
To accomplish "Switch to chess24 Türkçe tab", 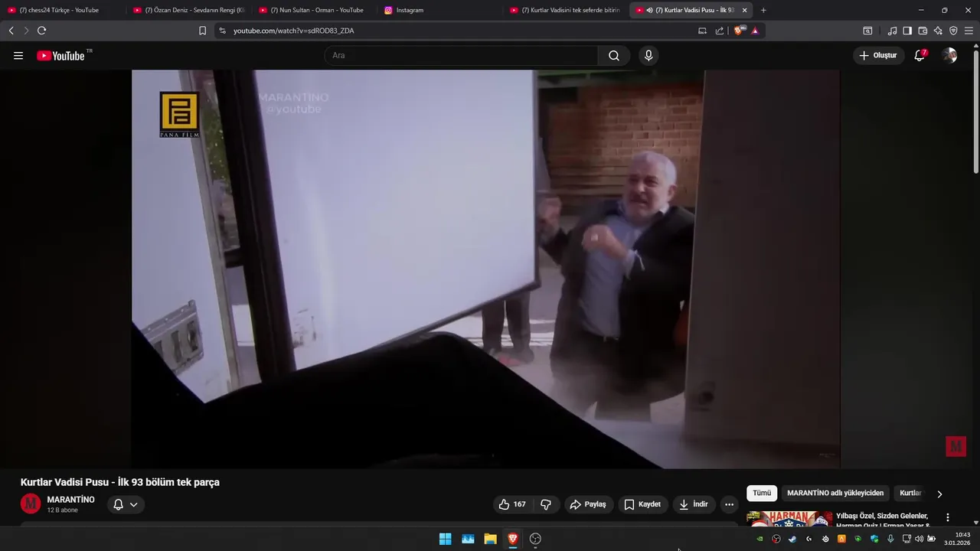I will 63,10.
